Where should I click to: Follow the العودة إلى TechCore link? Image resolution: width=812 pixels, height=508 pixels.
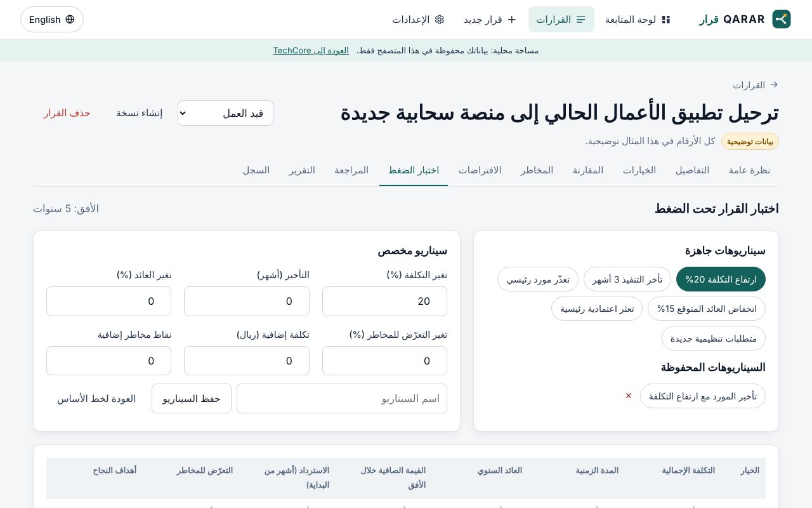pos(311,50)
